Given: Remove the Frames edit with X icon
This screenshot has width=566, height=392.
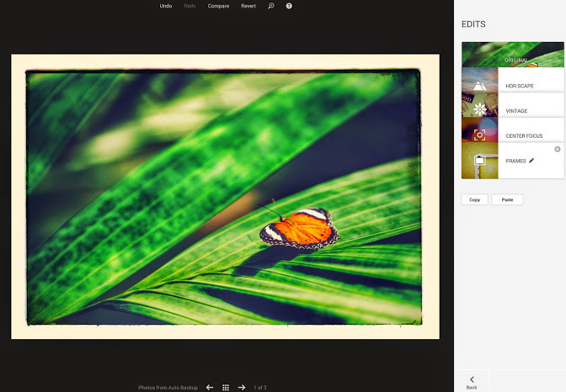Looking at the screenshot, I should (x=557, y=149).
